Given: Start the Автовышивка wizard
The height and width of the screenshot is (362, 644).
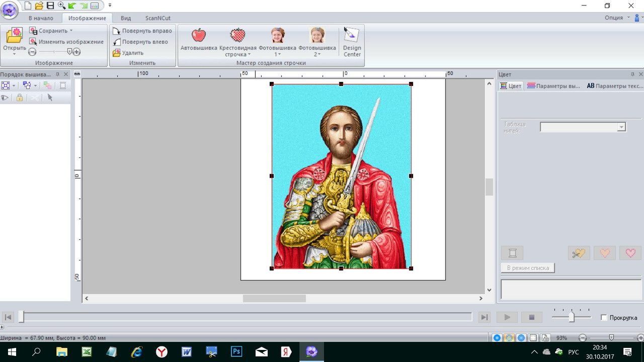Looking at the screenshot, I should point(199,39).
